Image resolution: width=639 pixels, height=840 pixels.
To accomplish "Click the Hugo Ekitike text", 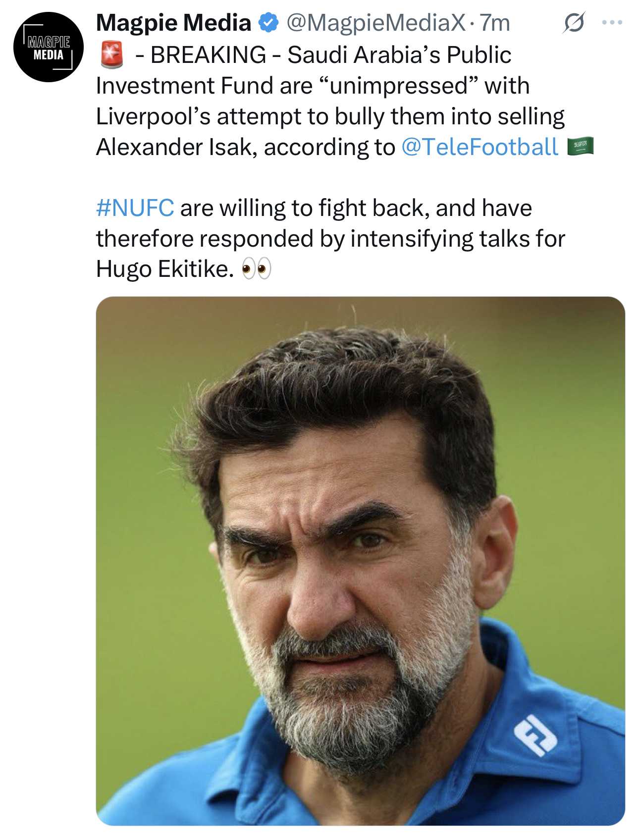I will (164, 269).
